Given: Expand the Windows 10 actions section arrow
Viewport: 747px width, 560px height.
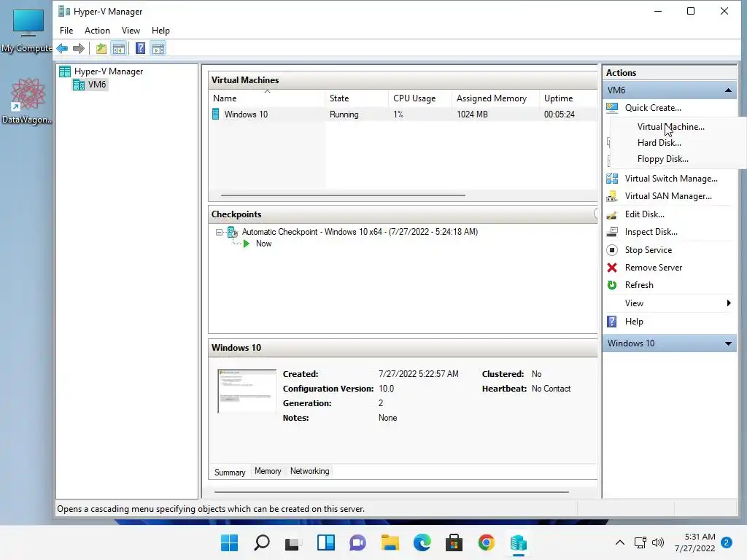Looking at the screenshot, I should 728,343.
